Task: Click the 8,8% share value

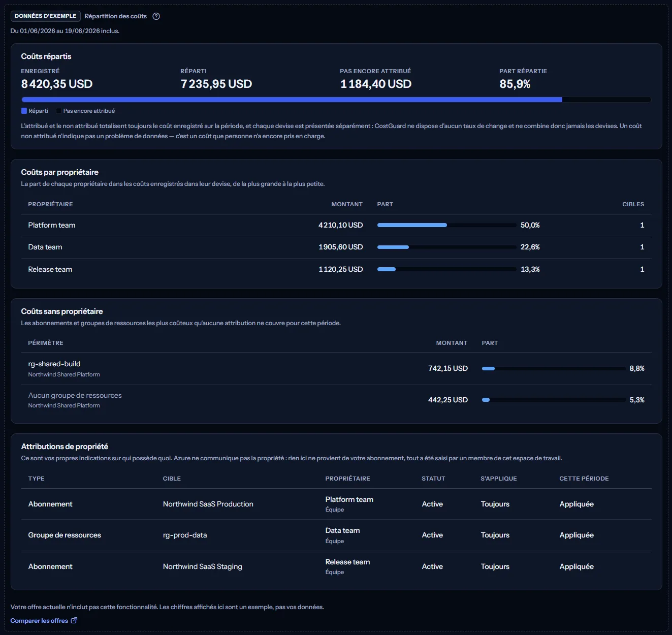Action: [637, 368]
